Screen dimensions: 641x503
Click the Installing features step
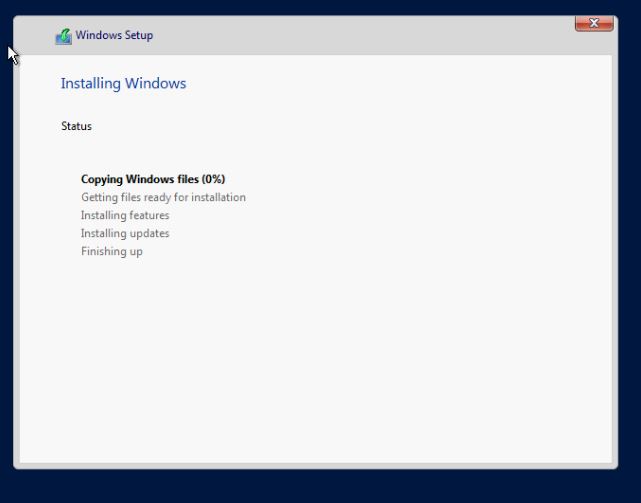tap(125, 215)
